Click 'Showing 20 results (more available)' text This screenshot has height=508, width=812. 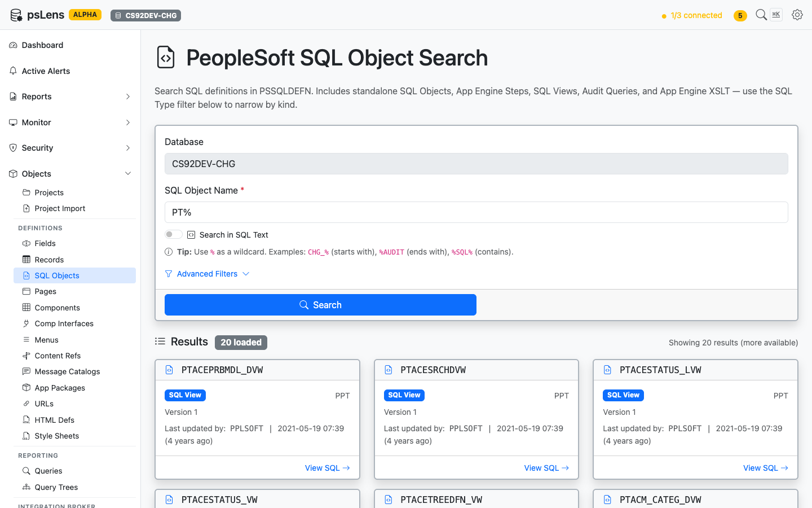[x=733, y=343]
